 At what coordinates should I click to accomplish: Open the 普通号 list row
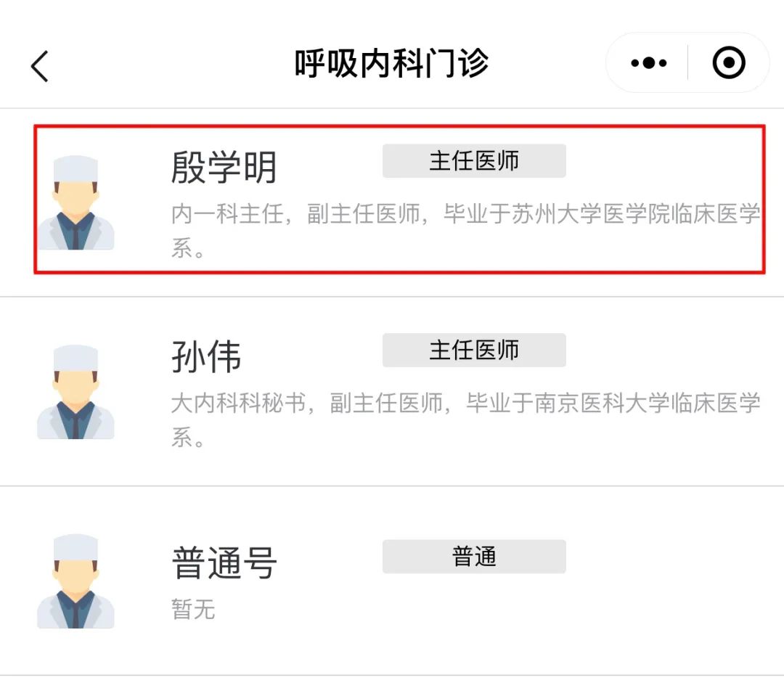392,581
